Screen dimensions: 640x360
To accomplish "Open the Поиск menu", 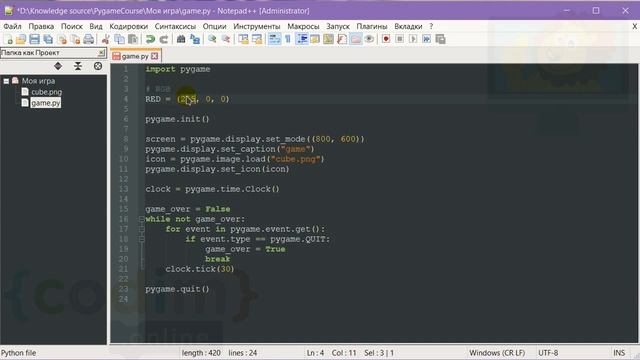I will pyautogui.click(x=72, y=26).
